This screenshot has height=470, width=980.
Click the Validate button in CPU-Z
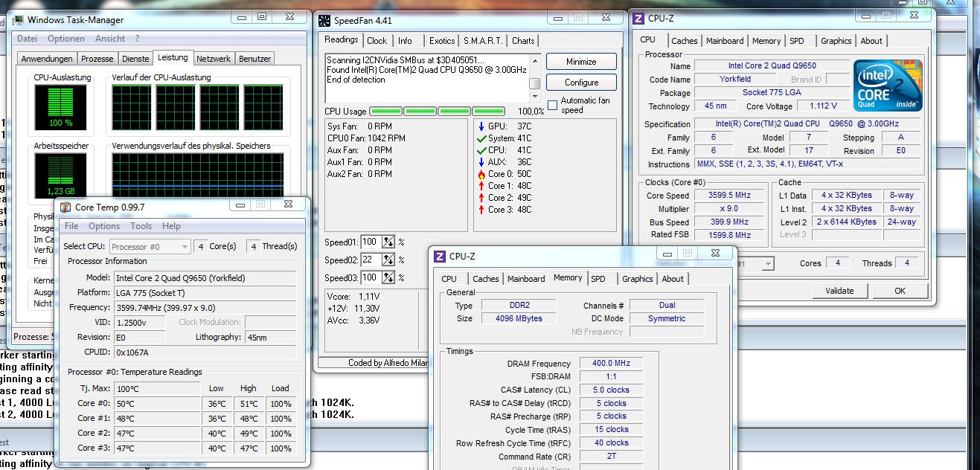[839, 291]
